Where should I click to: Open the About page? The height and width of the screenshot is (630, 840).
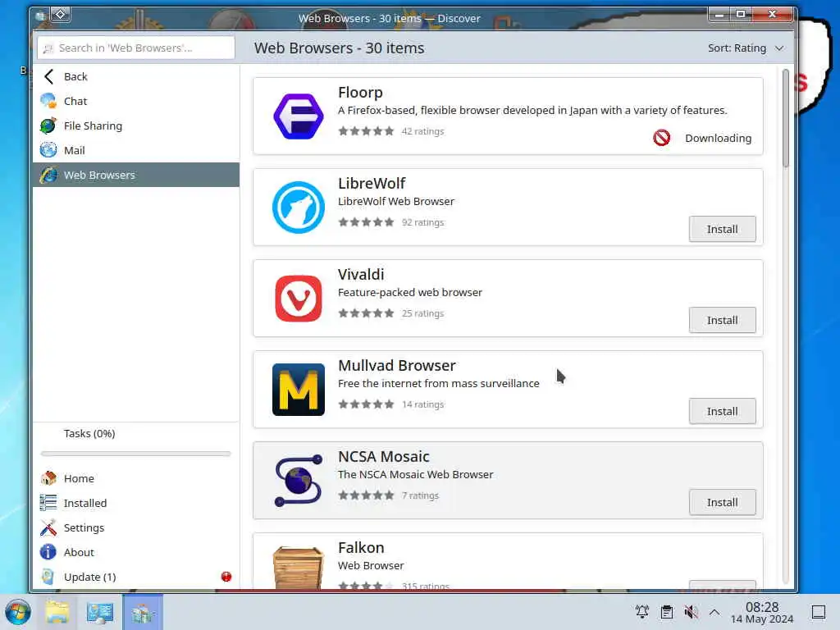click(x=136, y=552)
